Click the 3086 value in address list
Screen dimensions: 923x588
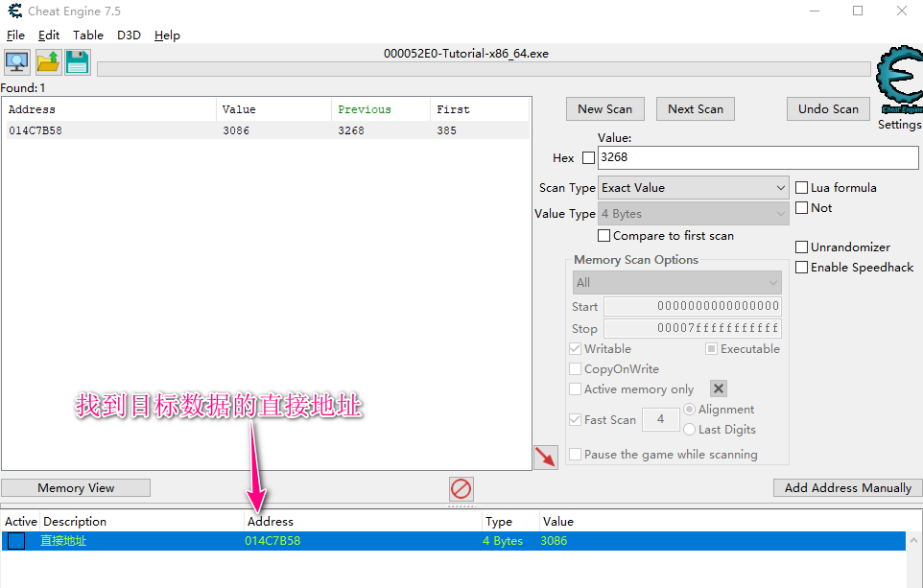coord(554,541)
